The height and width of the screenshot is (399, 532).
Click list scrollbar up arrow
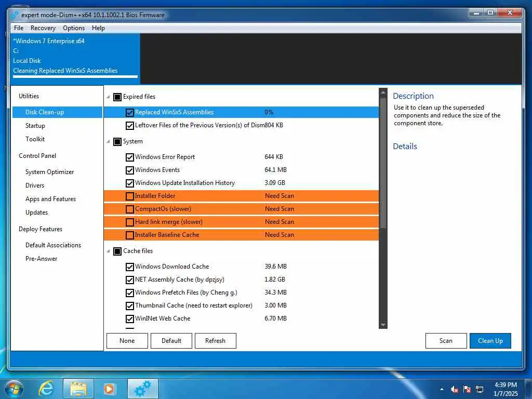[x=383, y=92]
